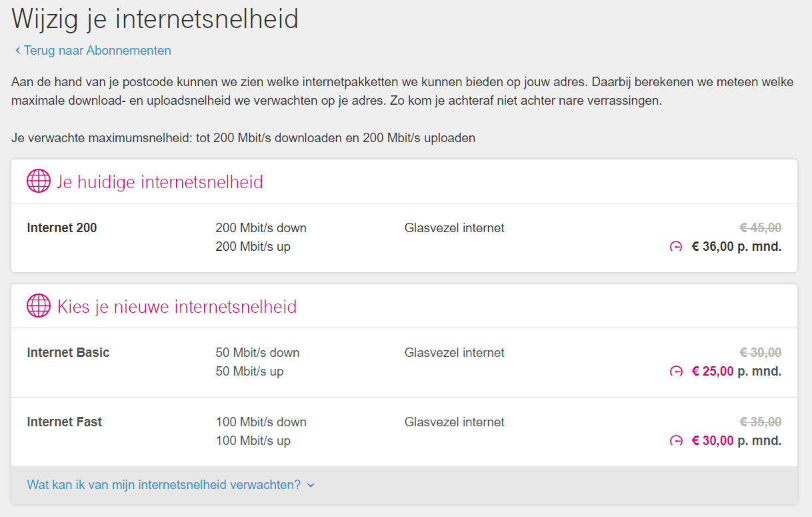
Task: Click the crossed-out € 45,00 price
Action: tap(761, 228)
